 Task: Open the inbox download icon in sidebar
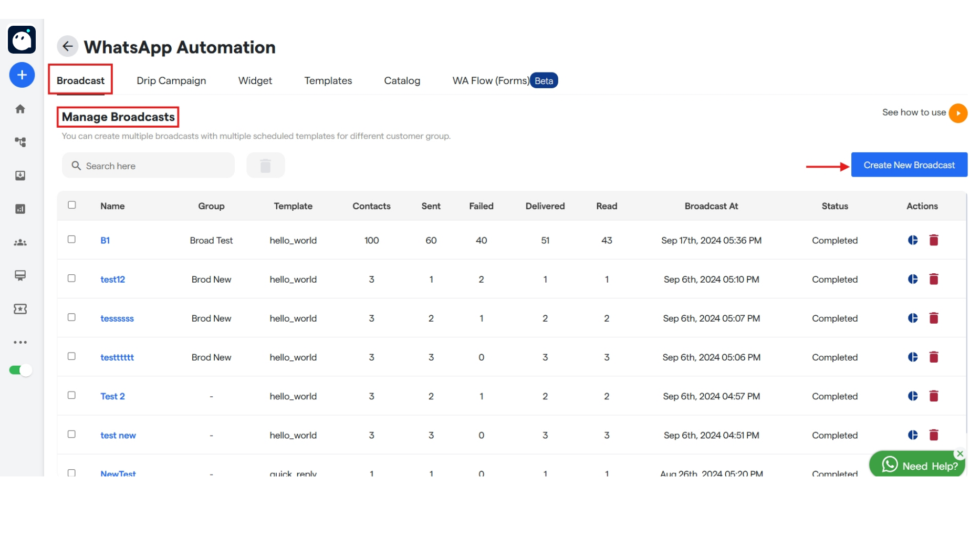(x=20, y=176)
